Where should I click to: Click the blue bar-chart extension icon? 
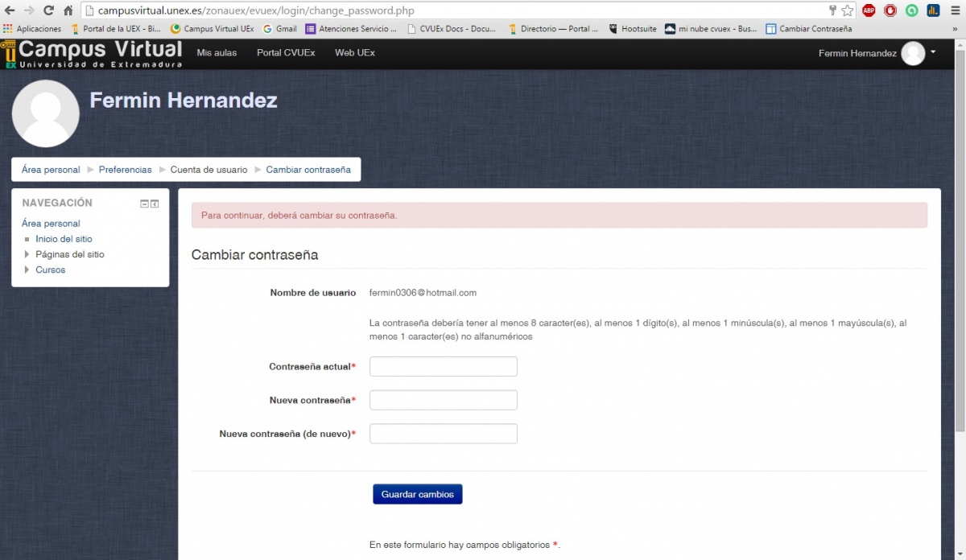(x=932, y=10)
